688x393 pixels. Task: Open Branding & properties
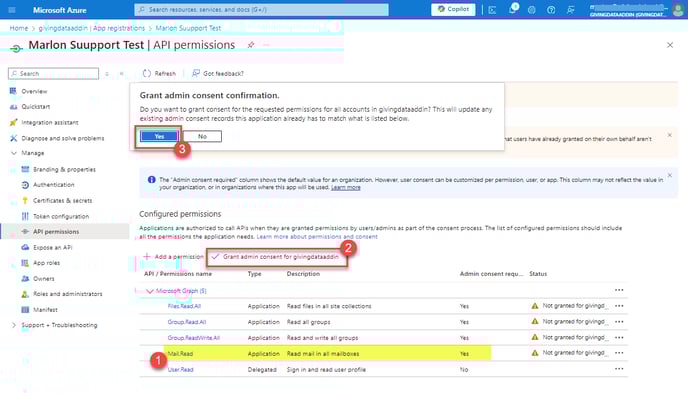coord(64,169)
